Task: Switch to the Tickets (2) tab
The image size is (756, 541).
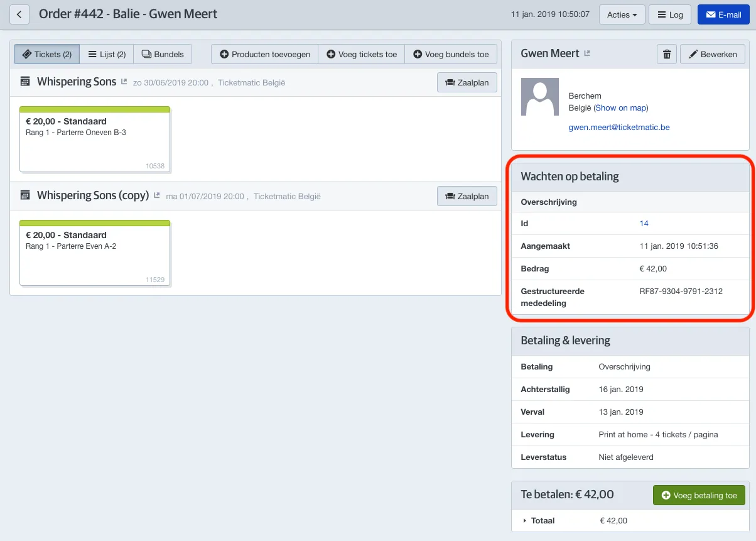Action: (x=47, y=54)
